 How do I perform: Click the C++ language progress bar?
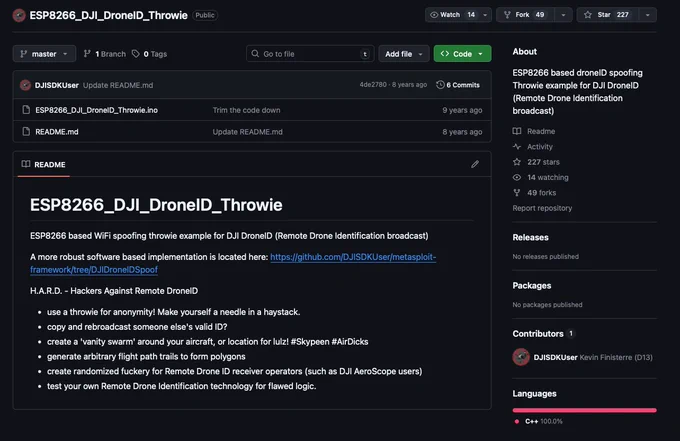(x=584, y=410)
